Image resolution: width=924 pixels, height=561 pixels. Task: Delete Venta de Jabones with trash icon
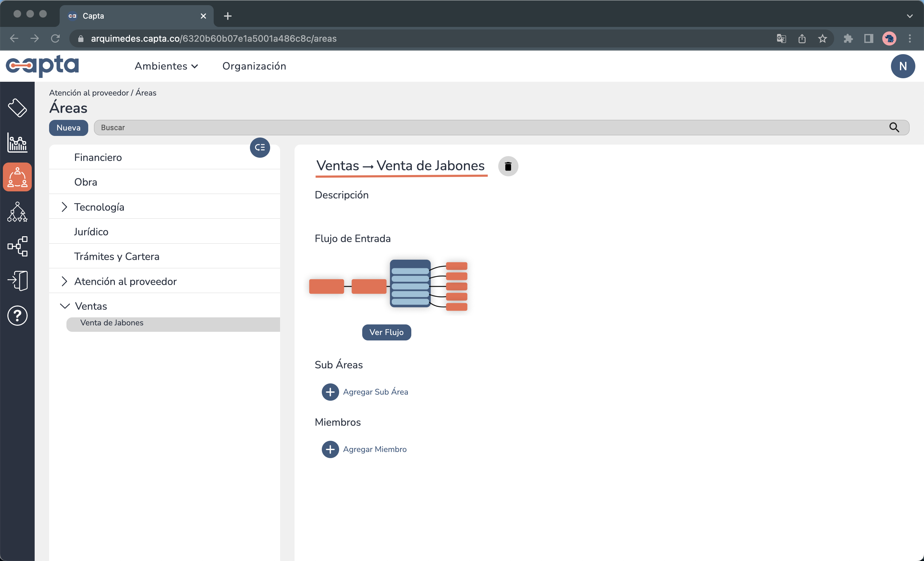coord(508,166)
